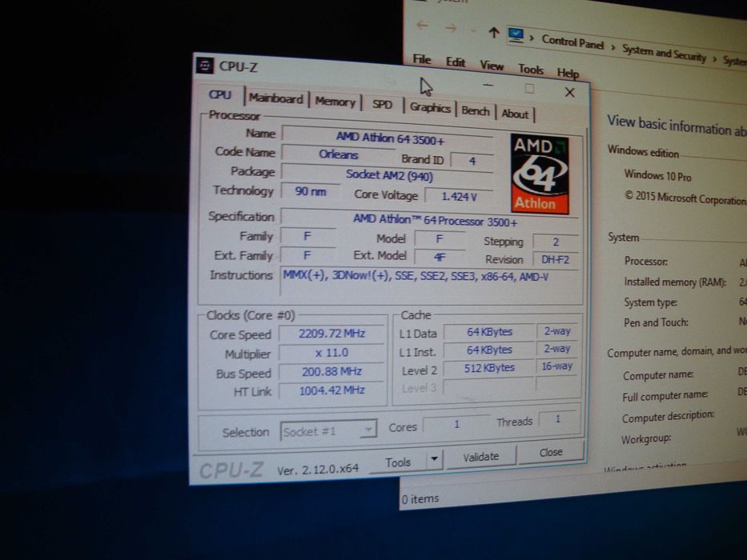Viewport: 747px width, 560px height.
Task: Click the Installed memory (RAM) label
Action: (675, 282)
